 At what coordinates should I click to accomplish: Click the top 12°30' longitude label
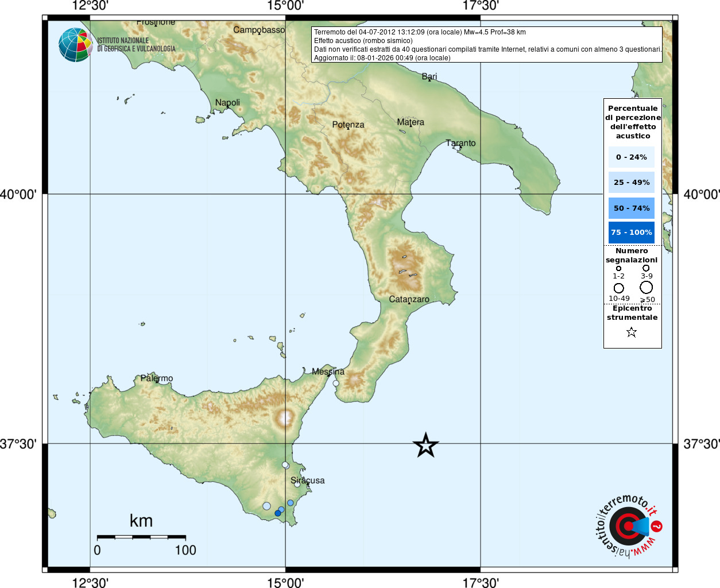point(90,6)
